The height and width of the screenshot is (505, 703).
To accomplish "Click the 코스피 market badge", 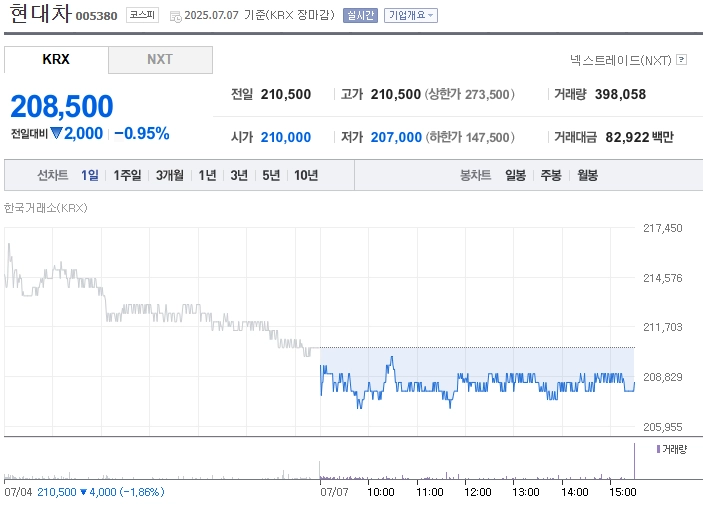I will tap(142, 15).
